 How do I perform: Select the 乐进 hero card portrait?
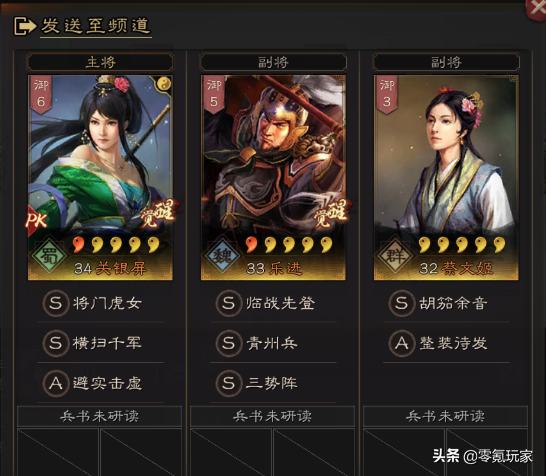pyautogui.click(x=273, y=178)
